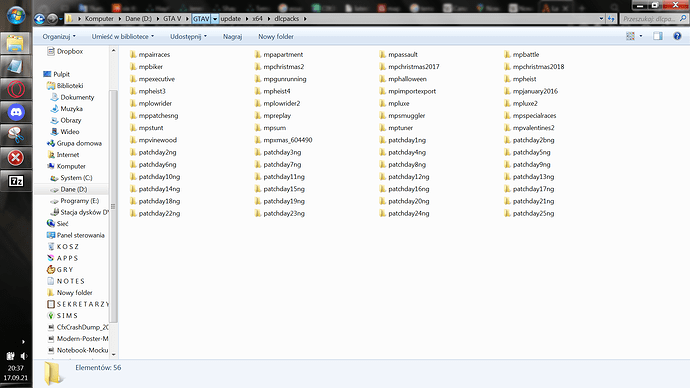Open the Snipping Tool taskbar icon
This screenshot has width=690, height=388.
(x=16, y=135)
